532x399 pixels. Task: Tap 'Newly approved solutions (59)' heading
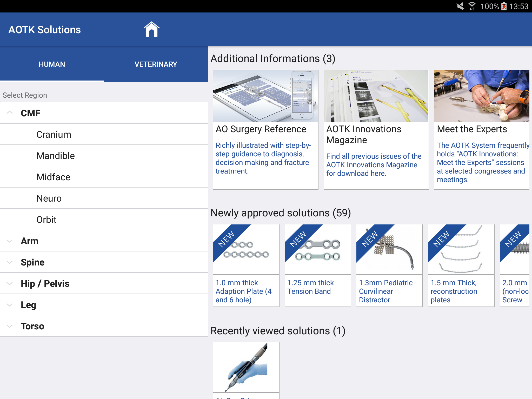pyautogui.click(x=281, y=213)
